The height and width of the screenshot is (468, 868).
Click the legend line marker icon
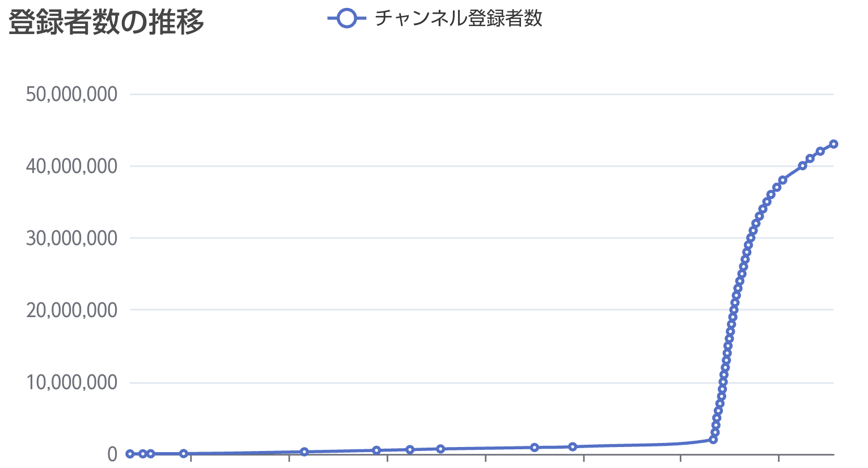tap(346, 19)
